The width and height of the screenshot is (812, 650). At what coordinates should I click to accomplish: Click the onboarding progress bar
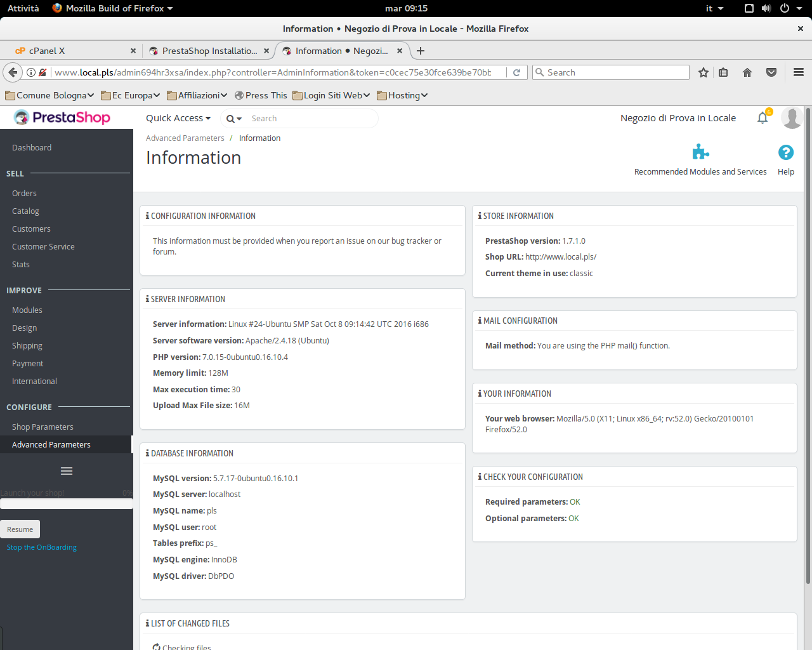click(x=67, y=504)
